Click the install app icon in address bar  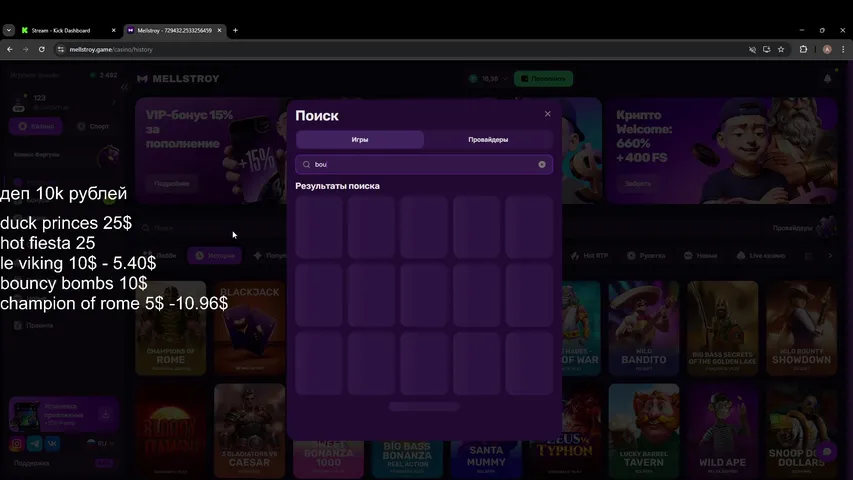(767, 50)
